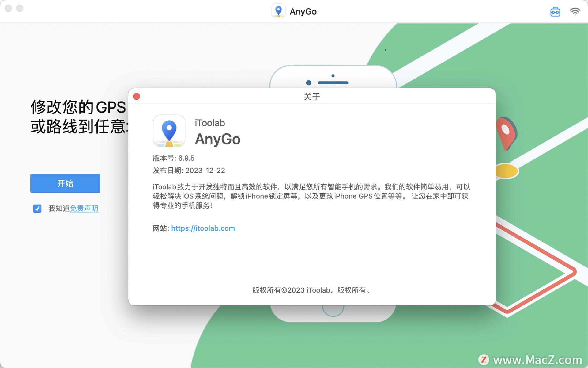Click the 开始 button
Image resolution: width=588 pixels, height=368 pixels.
[x=65, y=183]
